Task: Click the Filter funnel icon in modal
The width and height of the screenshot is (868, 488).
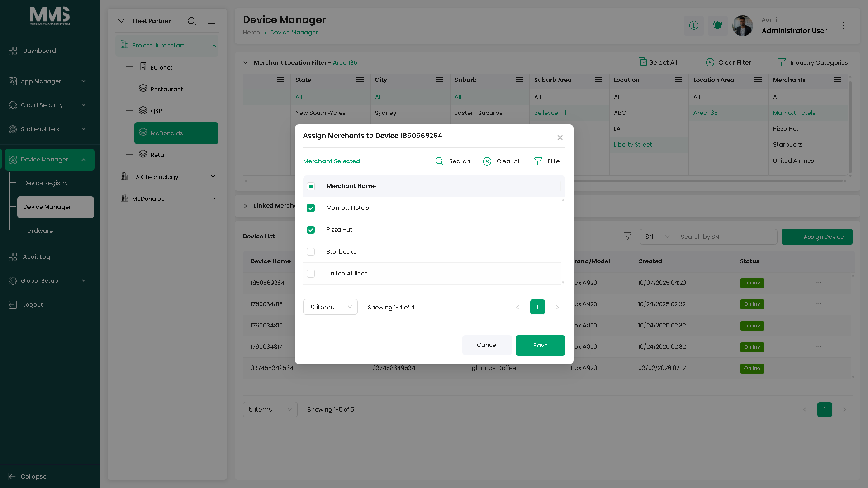Action: (x=538, y=161)
